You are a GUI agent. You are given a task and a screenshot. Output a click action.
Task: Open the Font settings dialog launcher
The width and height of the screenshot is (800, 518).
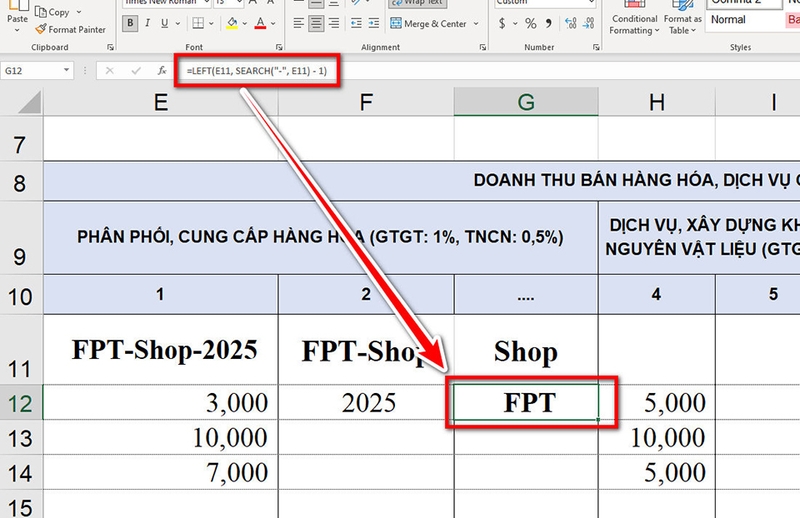pos(279,47)
